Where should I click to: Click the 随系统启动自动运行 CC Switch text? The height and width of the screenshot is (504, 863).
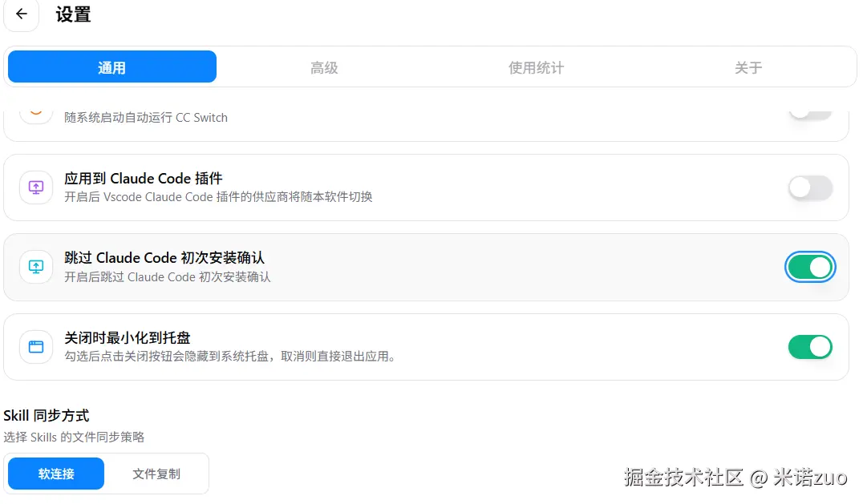pyautogui.click(x=146, y=118)
